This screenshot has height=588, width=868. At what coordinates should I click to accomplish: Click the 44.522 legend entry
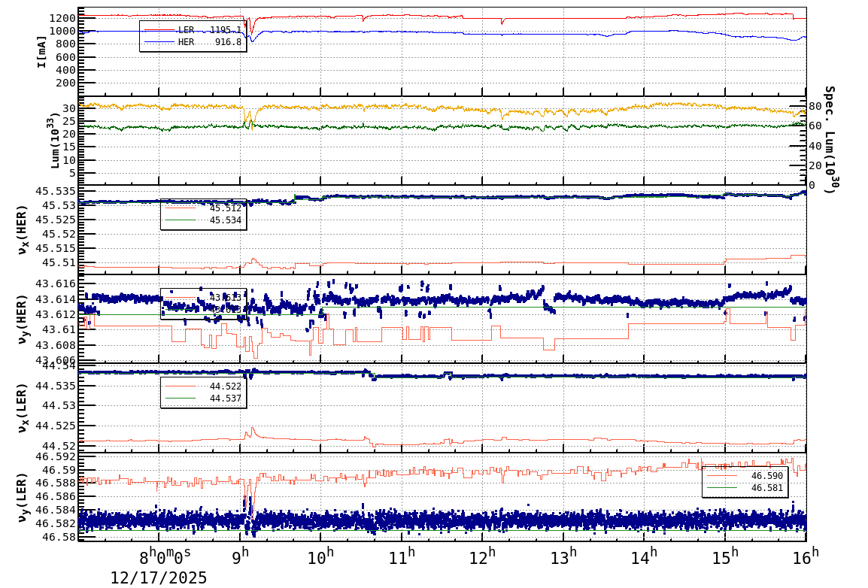pyautogui.click(x=203, y=386)
